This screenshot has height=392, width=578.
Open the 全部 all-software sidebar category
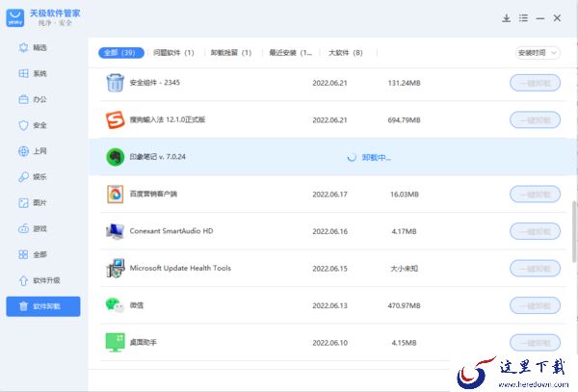[33, 254]
